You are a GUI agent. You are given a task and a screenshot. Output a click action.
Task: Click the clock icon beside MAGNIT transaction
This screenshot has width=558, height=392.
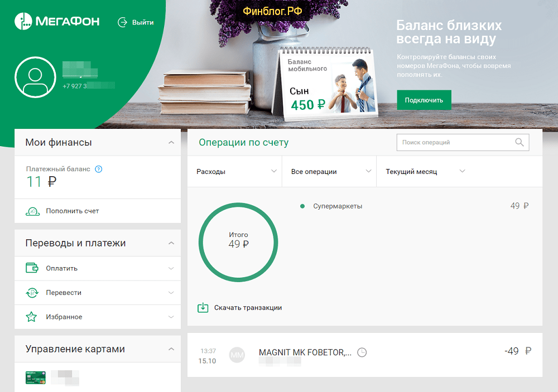(362, 352)
